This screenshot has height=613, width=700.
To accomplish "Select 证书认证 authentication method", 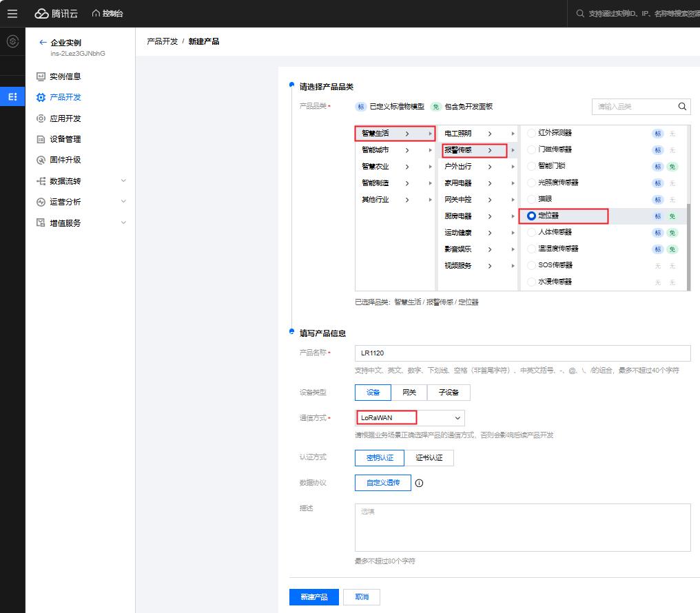I will pos(429,458).
